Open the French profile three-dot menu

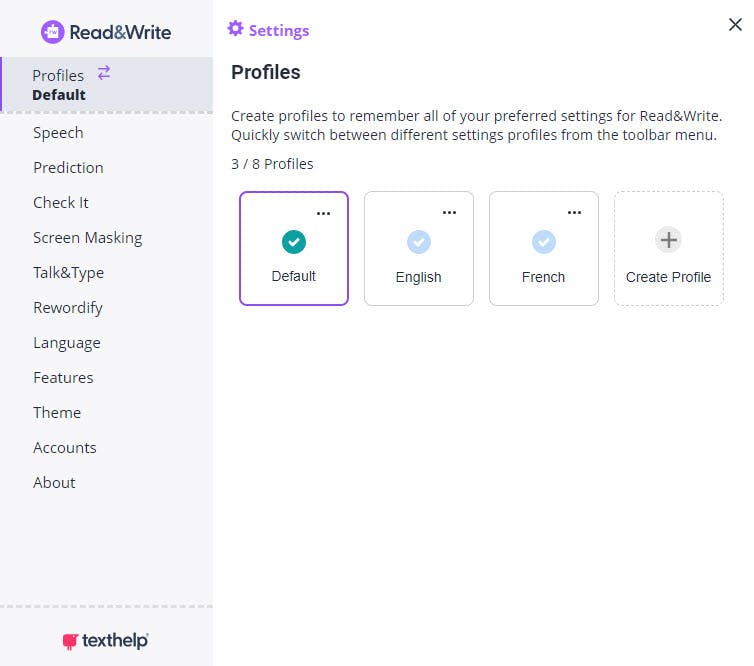click(x=574, y=213)
